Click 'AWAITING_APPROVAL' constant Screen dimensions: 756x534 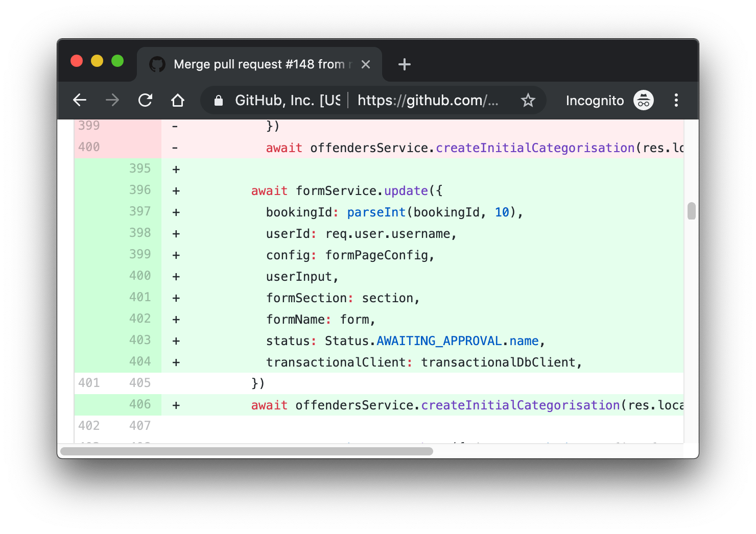439,341
